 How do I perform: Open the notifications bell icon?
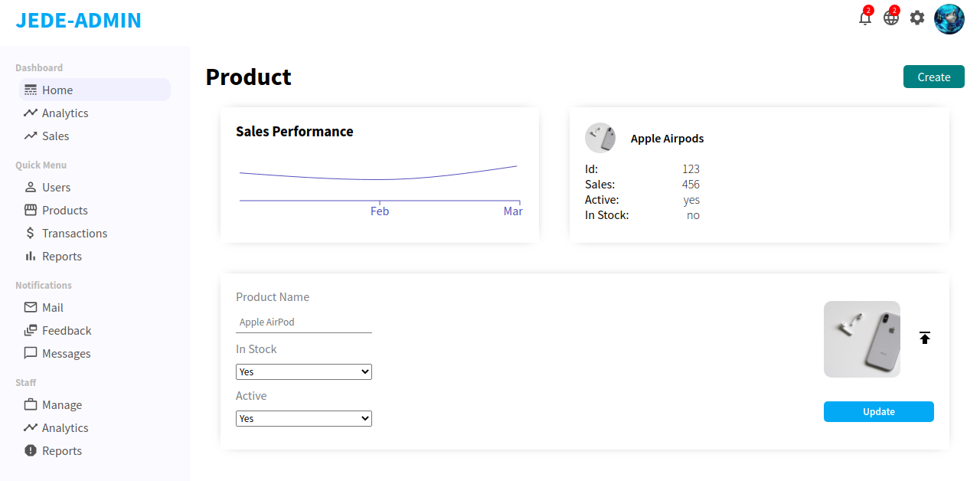coord(865,18)
